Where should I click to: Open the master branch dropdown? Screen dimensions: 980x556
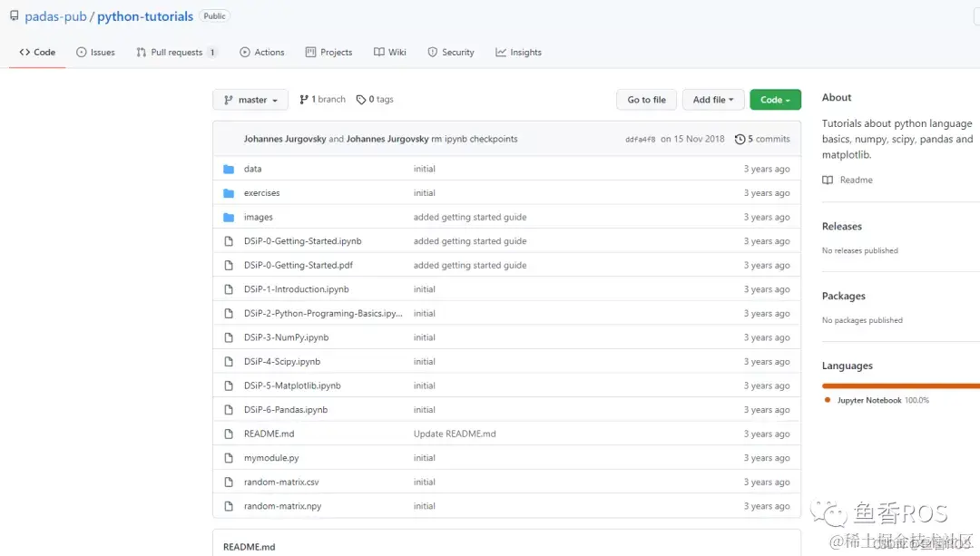[250, 100]
